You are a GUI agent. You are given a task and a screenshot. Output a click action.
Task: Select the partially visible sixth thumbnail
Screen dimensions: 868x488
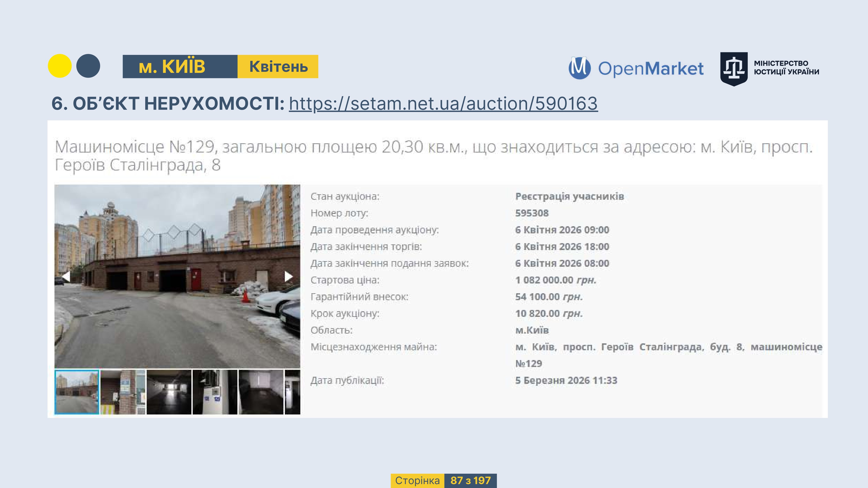click(293, 392)
